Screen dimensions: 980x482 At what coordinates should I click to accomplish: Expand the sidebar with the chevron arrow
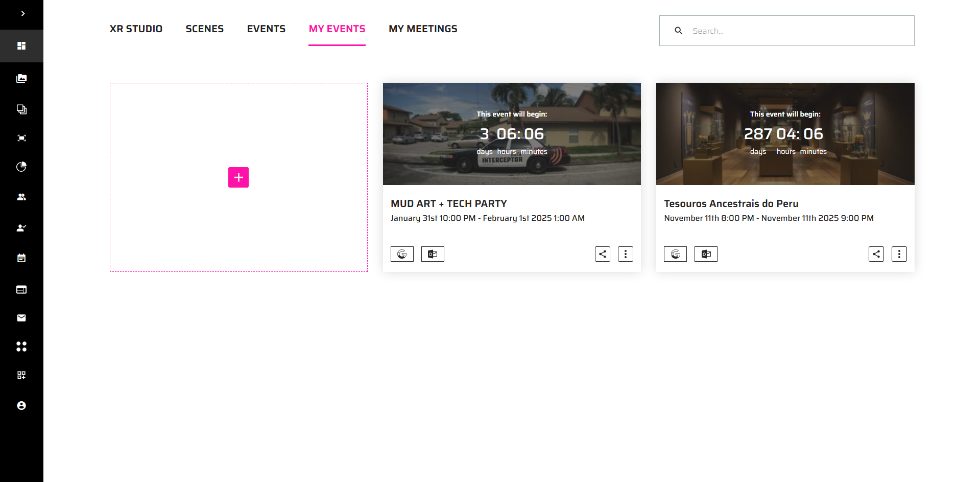click(22, 14)
